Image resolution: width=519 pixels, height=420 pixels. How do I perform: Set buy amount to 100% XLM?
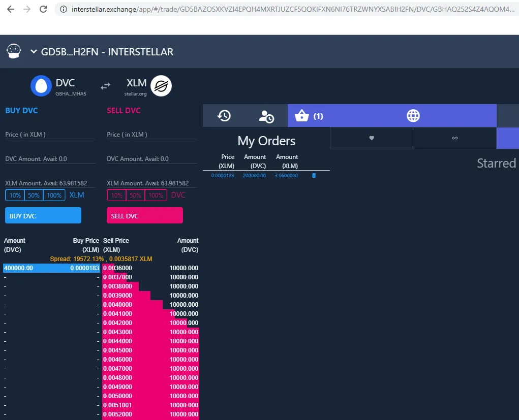point(54,195)
